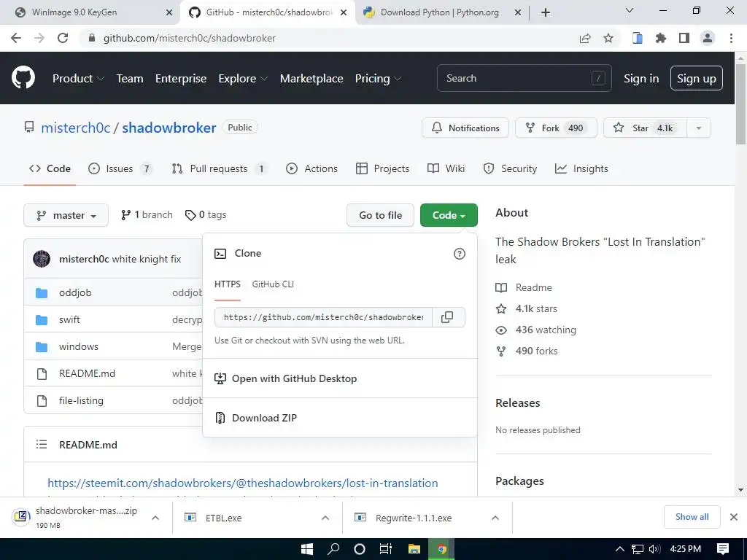Copy the HTTPS clone URL
747x560 pixels.
click(447, 317)
